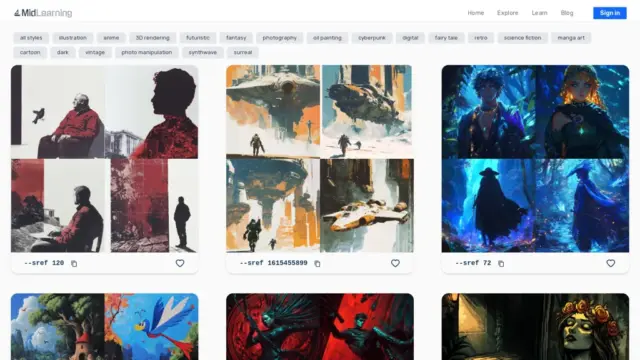640x360 pixels.
Task: Toggle the synthwave style tag
Action: pos(203,53)
